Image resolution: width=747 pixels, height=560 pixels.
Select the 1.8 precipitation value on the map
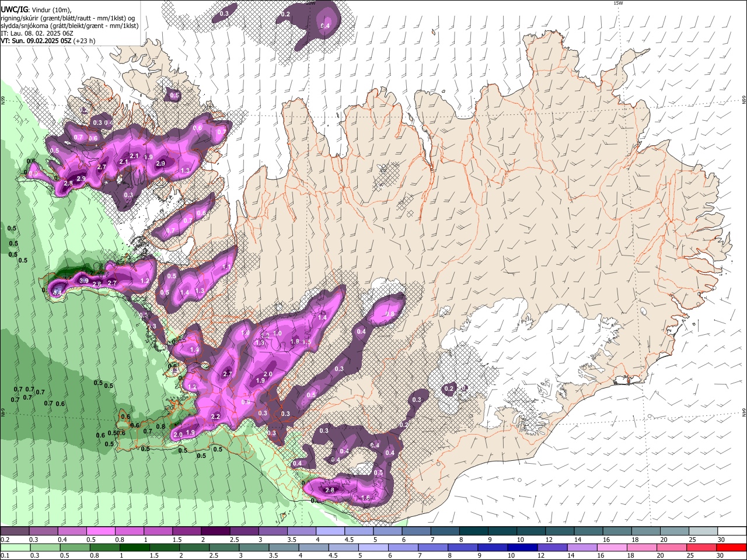295,341
